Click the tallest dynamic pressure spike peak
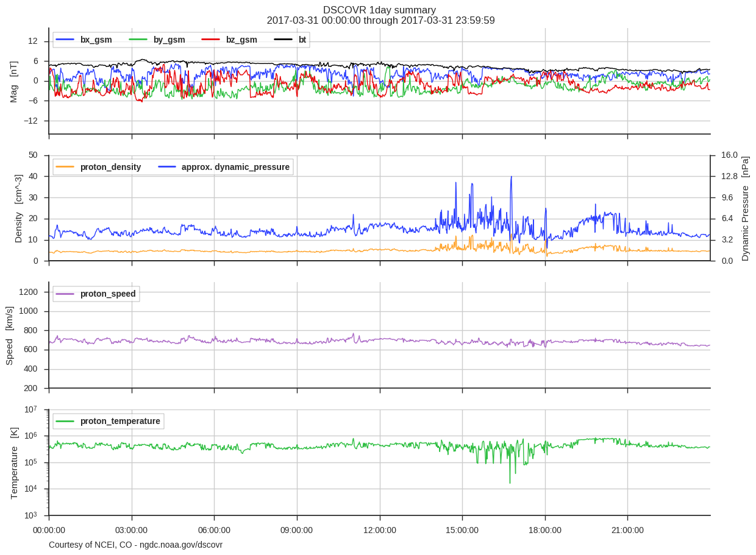 511,177
